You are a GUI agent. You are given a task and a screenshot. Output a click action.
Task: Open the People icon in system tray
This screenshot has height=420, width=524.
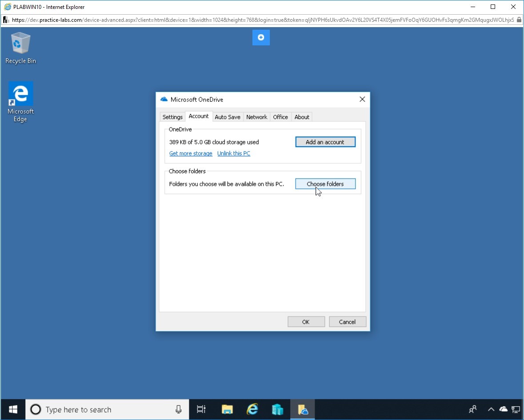coord(472,409)
